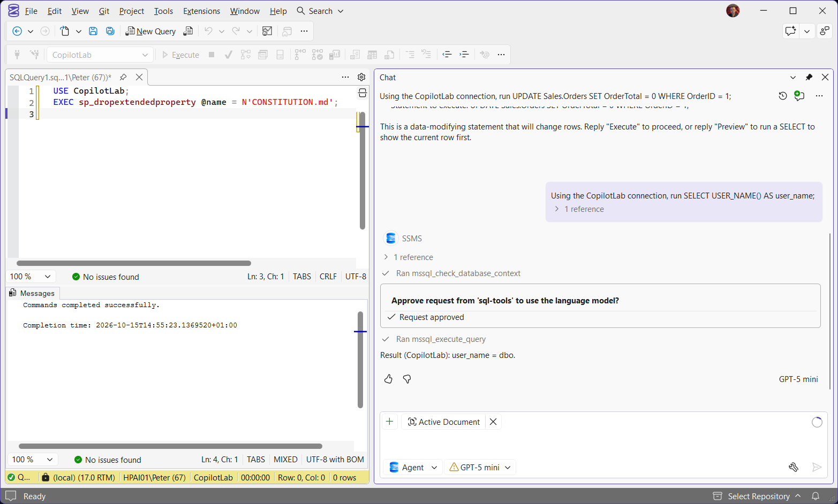Close the SQLQuery1 document tab

click(x=139, y=77)
